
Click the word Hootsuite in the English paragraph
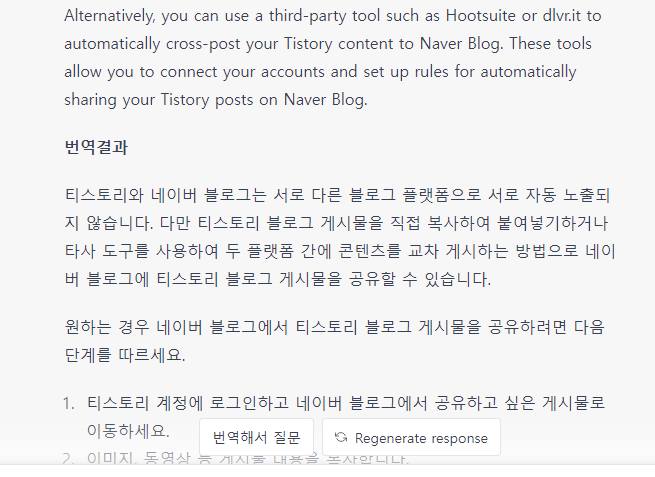(480, 16)
